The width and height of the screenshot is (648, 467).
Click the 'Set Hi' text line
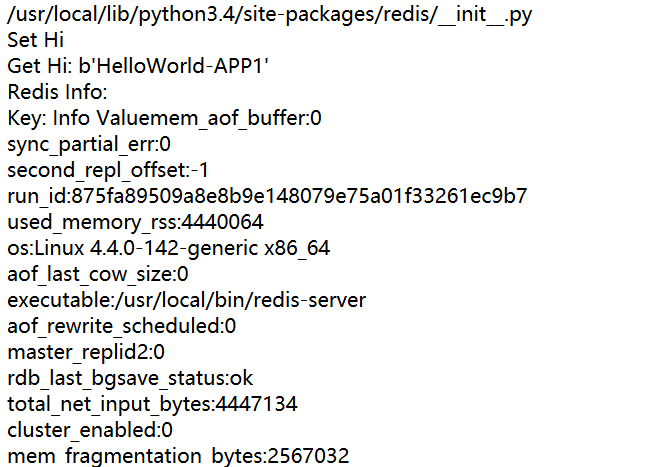click(x=36, y=41)
